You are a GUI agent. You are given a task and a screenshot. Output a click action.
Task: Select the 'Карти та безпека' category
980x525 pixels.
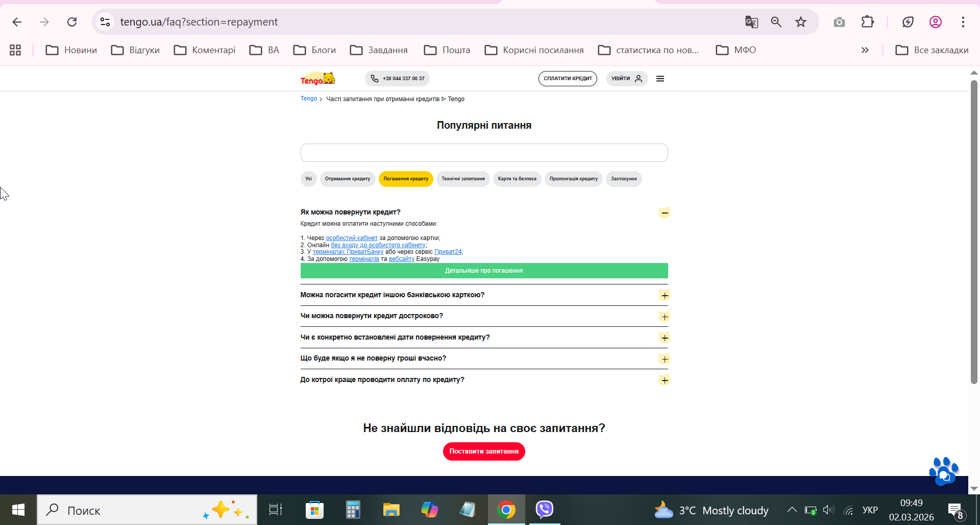click(x=517, y=179)
